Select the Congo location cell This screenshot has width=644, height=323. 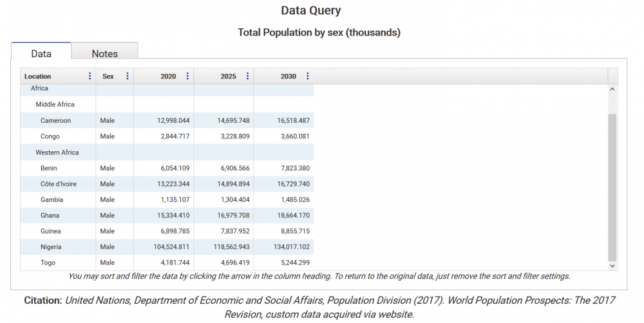point(58,136)
